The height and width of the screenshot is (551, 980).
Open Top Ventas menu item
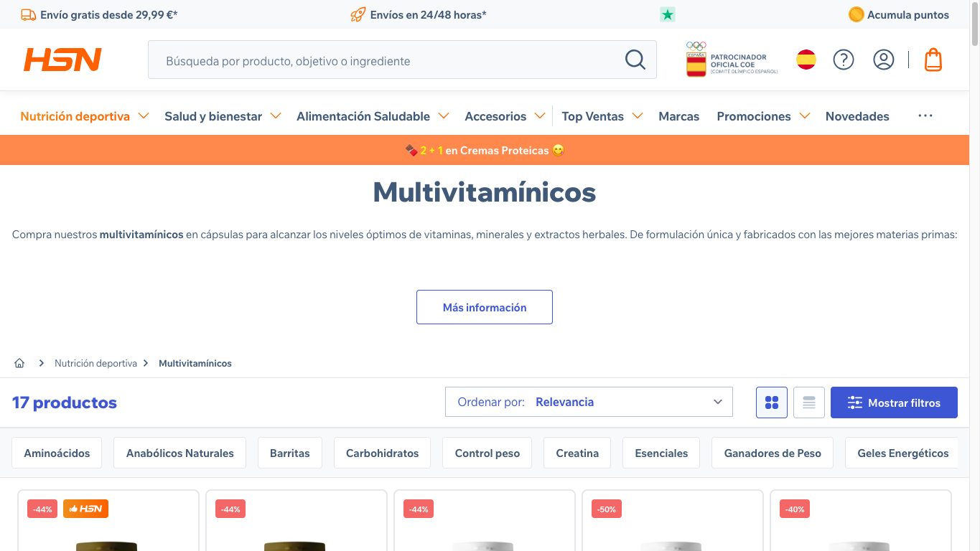(593, 116)
